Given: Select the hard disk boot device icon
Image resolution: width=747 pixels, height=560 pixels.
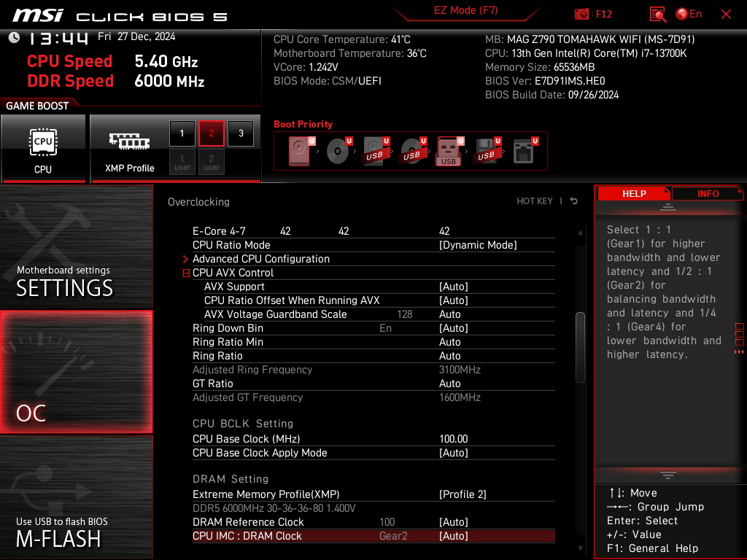Looking at the screenshot, I should coord(301,151).
